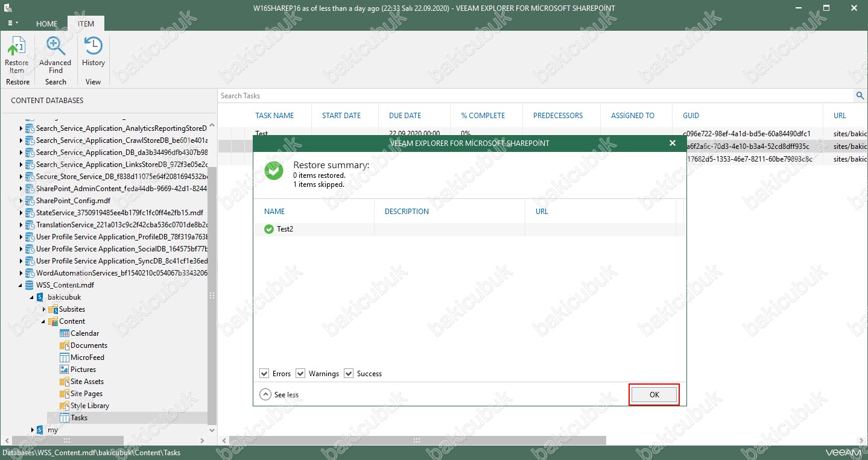This screenshot has width=868, height=460.
Task: Click the Calendar list icon
Action: (x=65, y=333)
